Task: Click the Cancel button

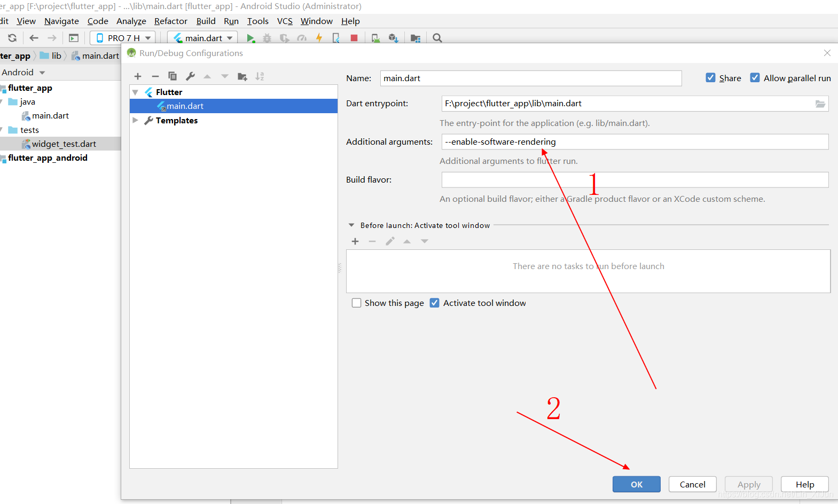Action: [x=693, y=484]
